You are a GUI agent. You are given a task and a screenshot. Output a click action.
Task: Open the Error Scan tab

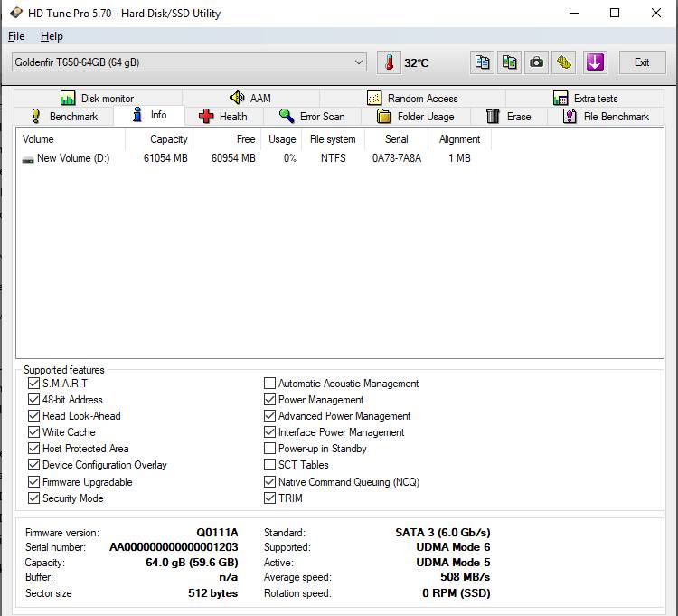[x=312, y=117]
